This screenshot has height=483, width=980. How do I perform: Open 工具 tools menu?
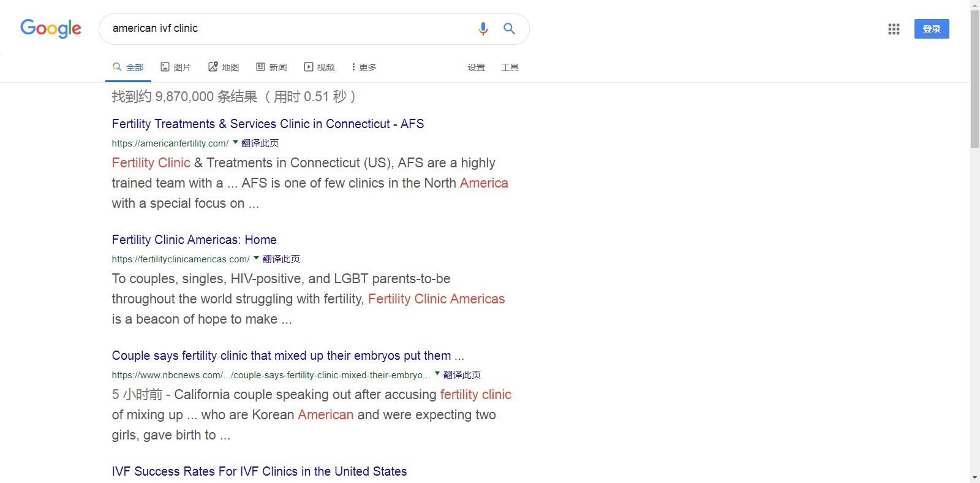(x=510, y=67)
